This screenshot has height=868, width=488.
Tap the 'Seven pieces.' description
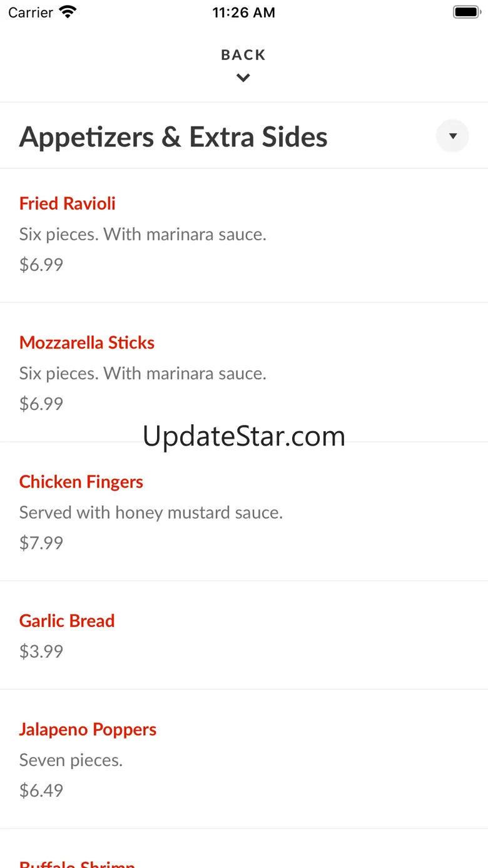click(x=71, y=761)
